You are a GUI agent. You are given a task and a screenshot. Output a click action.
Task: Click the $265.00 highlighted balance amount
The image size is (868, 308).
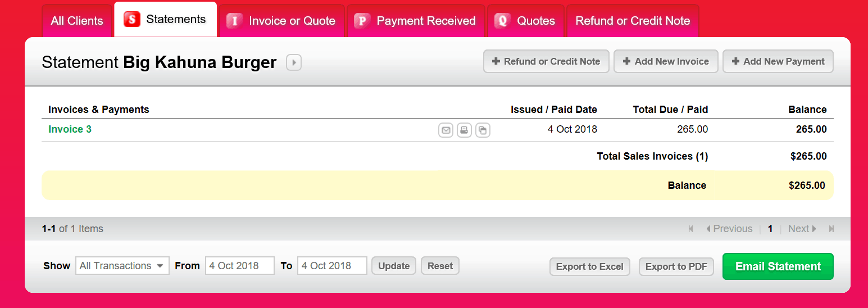point(807,185)
